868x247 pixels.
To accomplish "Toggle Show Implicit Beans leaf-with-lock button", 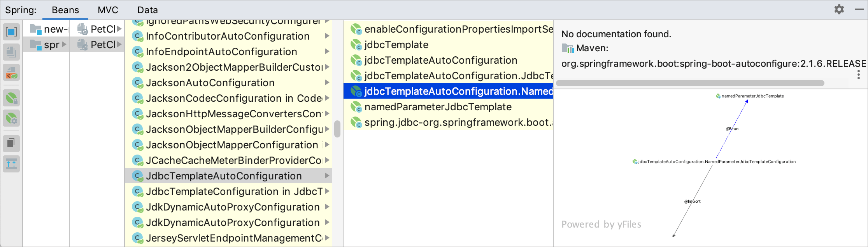I will [11, 98].
